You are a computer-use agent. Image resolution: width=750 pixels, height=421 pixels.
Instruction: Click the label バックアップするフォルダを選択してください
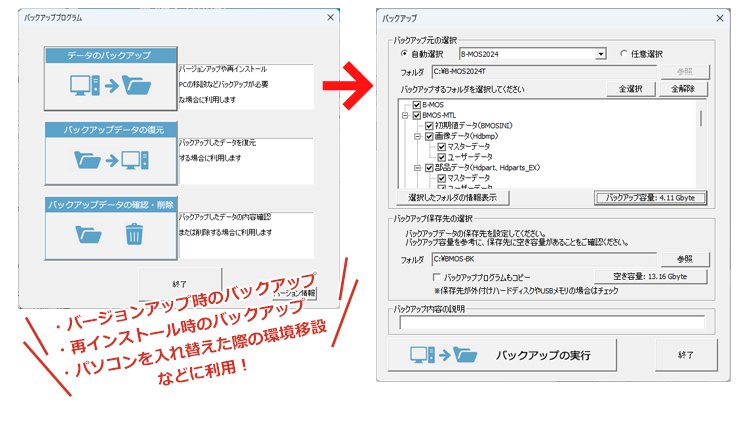point(462,89)
